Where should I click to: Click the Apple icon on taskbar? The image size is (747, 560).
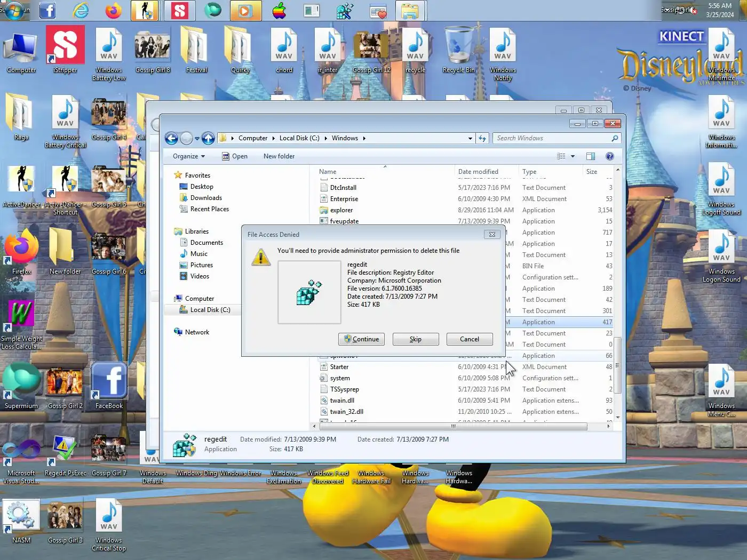click(x=279, y=10)
